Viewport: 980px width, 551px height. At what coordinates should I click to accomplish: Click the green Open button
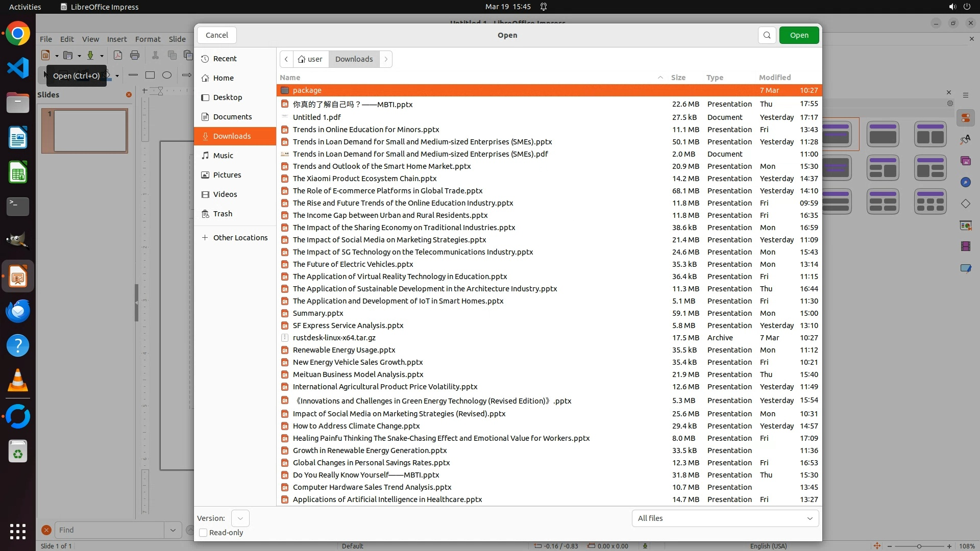point(799,35)
